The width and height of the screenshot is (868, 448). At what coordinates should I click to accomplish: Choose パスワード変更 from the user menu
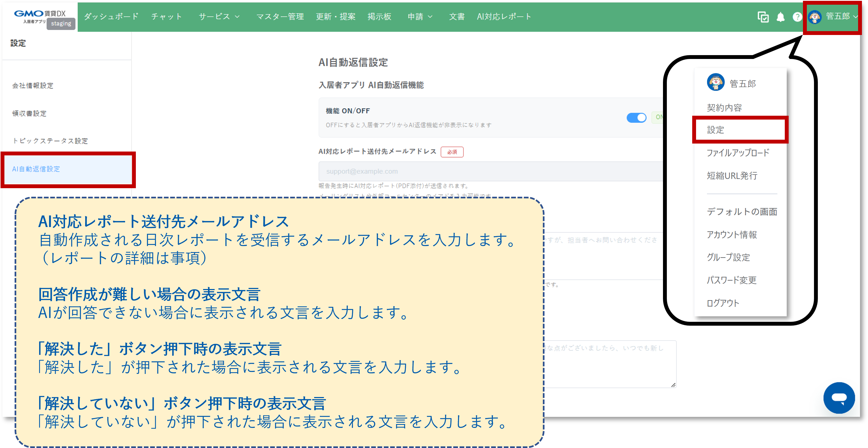coord(732,280)
